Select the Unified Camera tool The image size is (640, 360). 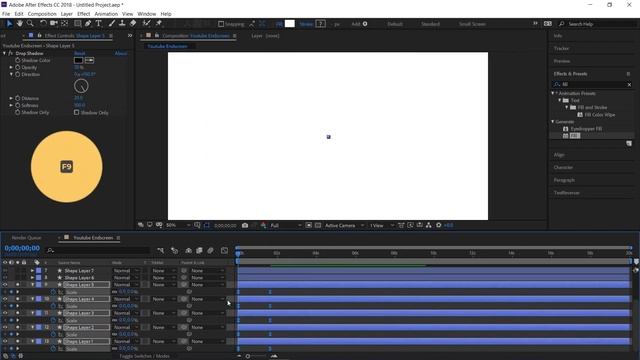53,24
